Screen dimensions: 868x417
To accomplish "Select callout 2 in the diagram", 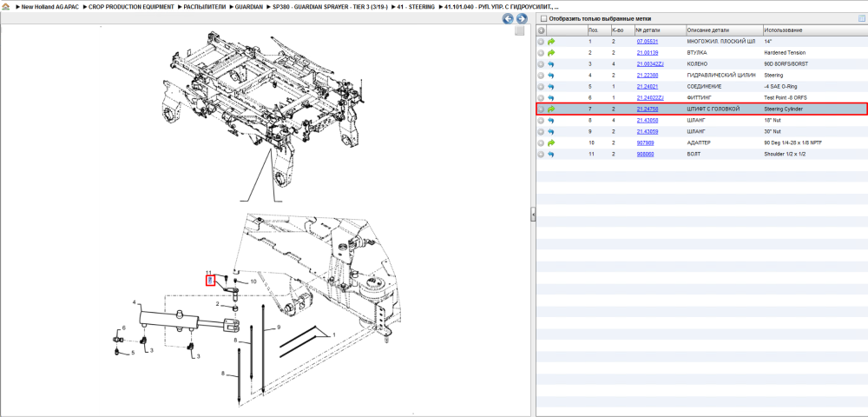I will coord(218,305).
